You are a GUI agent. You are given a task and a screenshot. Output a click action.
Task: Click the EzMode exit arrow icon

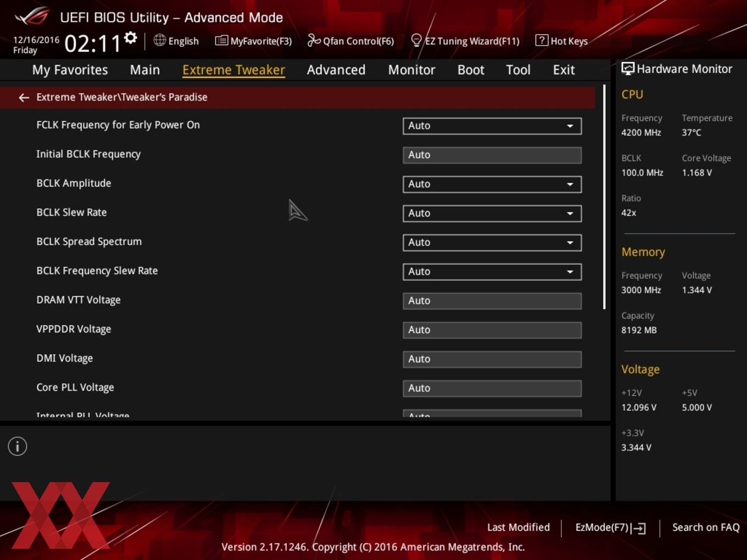click(x=638, y=528)
